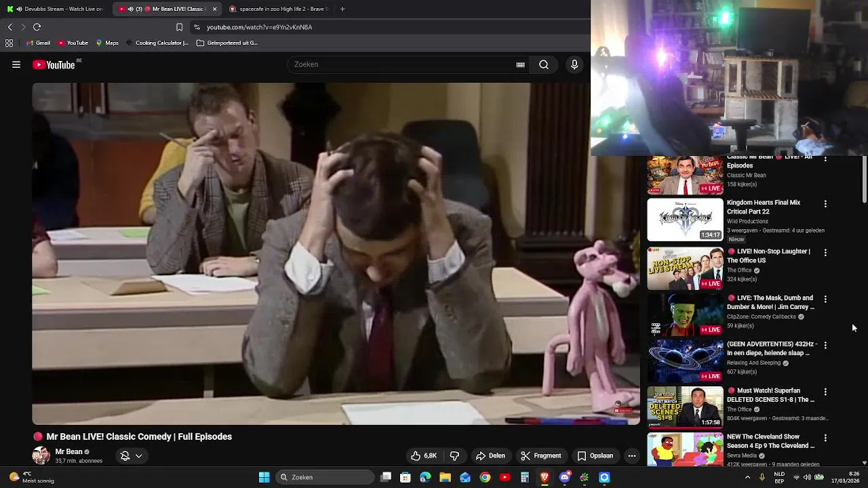Open new browser tab
The image size is (868, 488).
(x=342, y=9)
